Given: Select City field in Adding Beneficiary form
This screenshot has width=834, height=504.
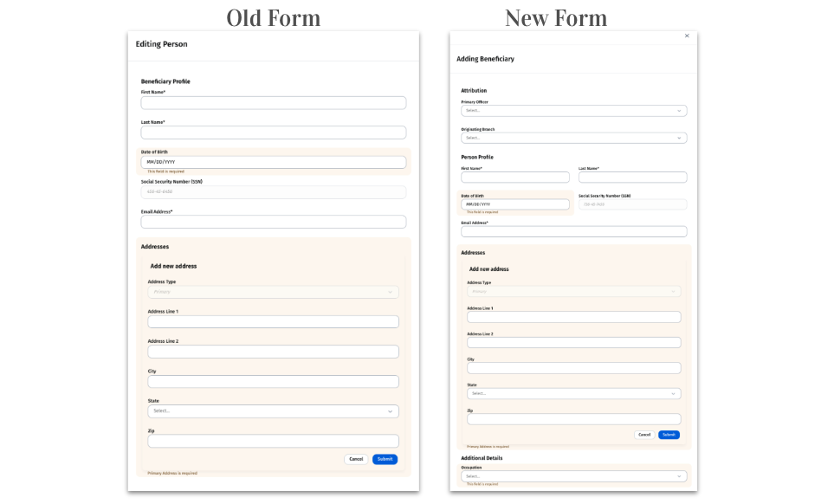Looking at the screenshot, I should (573, 368).
